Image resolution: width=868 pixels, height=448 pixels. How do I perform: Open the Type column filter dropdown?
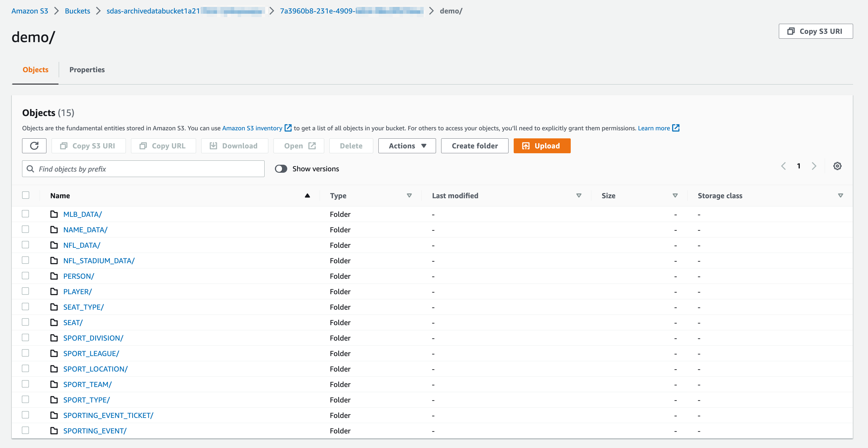(409, 195)
